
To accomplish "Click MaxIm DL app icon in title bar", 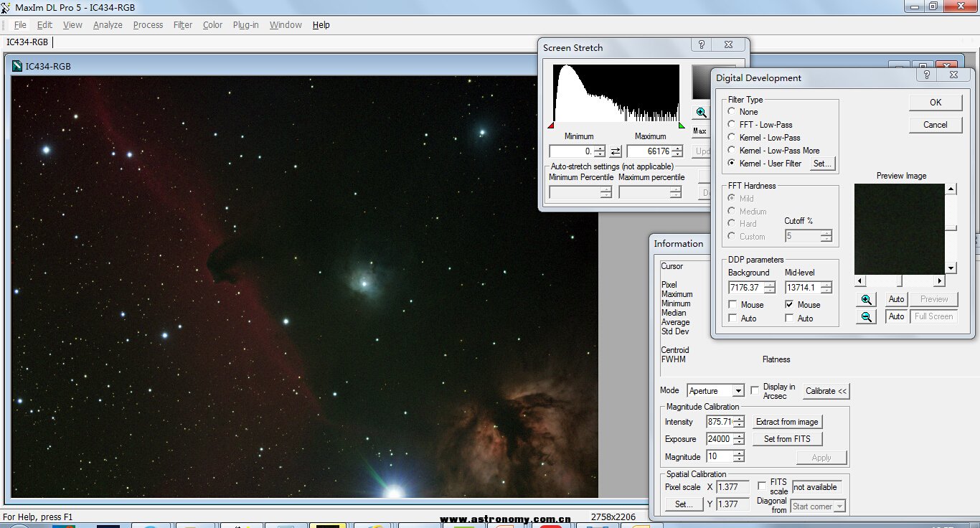I will (x=6, y=7).
